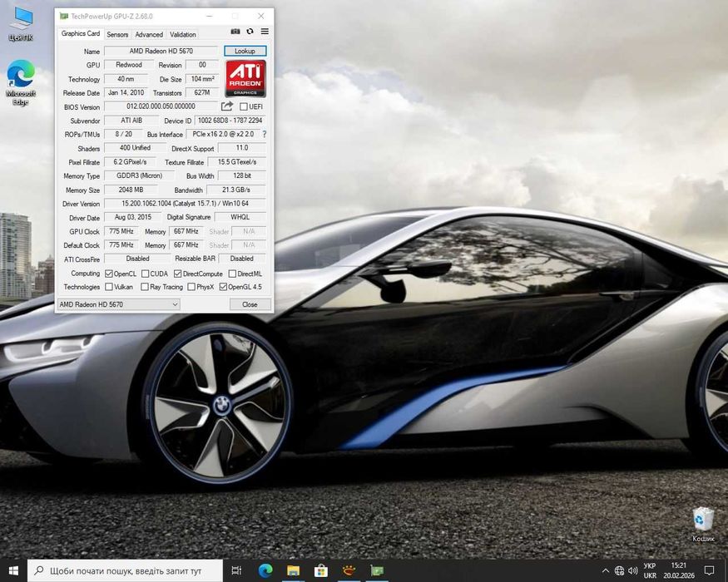Click the Pixel Fillrate 6.2 GPixel/s value
The image size is (728, 582).
(130, 162)
